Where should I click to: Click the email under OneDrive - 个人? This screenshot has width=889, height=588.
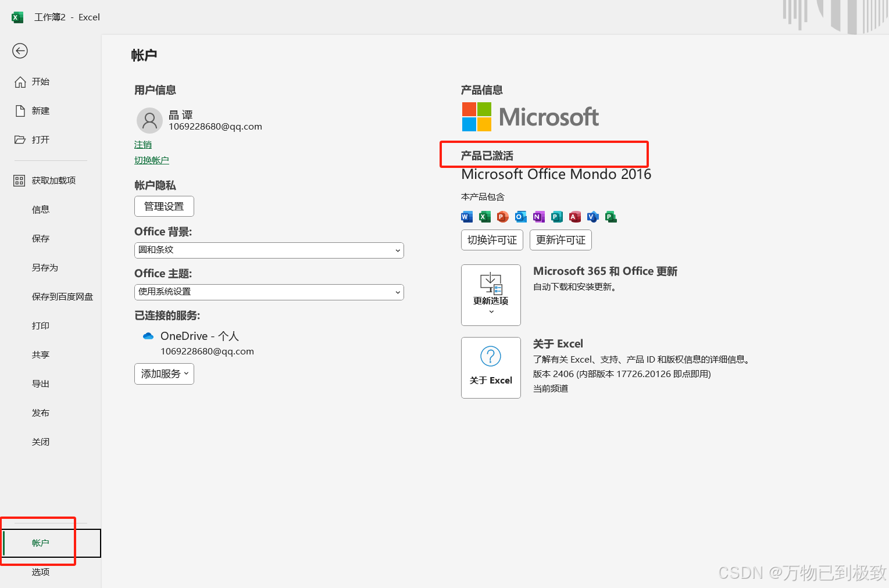tap(207, 352)
